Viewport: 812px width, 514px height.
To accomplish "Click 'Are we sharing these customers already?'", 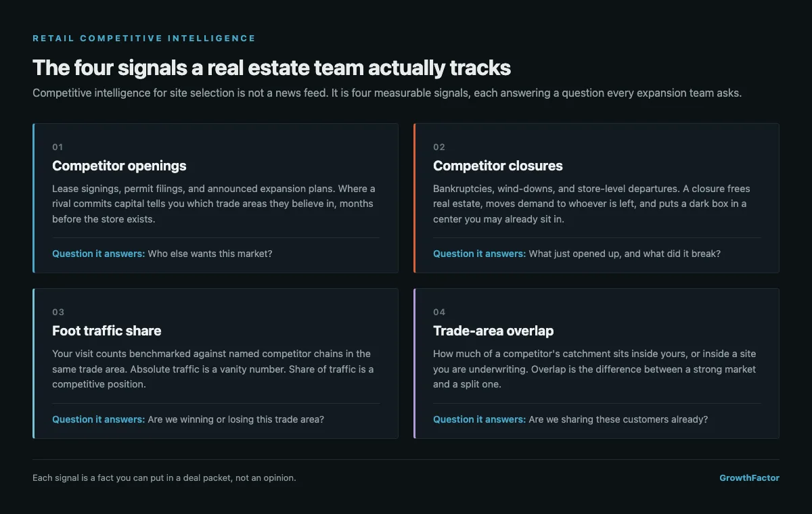I will tap(618, 419).
